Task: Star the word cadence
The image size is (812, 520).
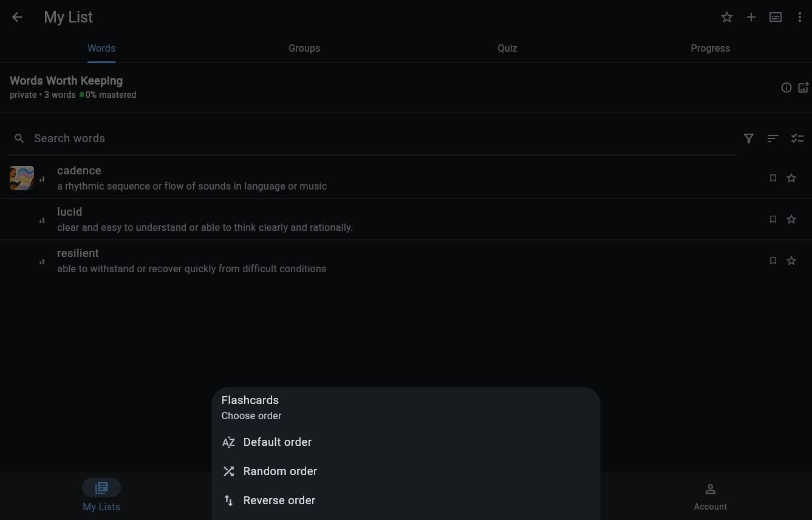Action: pos(791,178)
